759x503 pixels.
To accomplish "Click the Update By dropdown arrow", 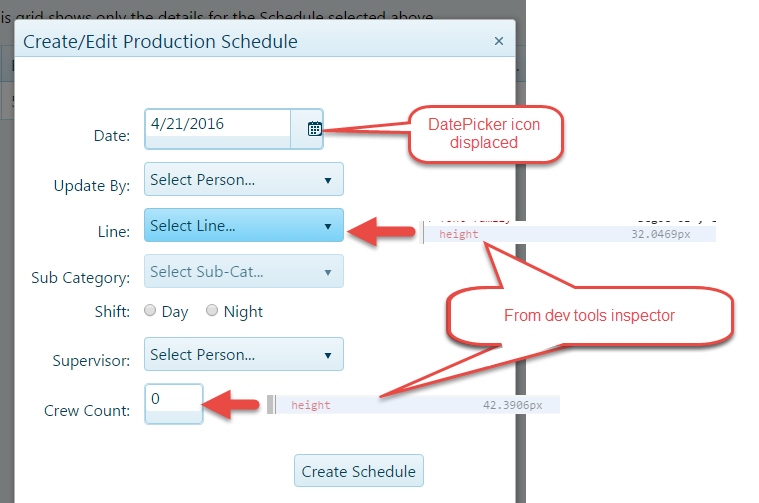I will point(328,181).
